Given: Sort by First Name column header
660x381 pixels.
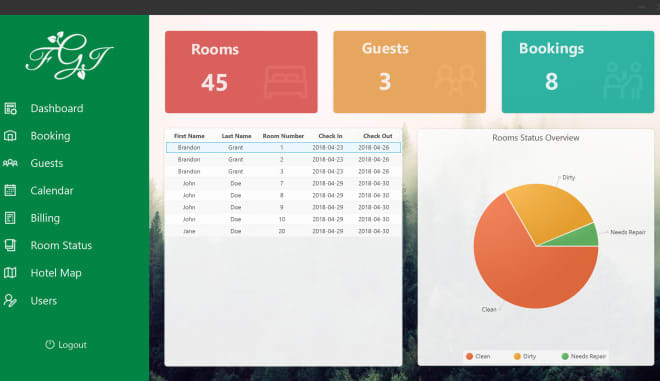Looking at the screenshot, I should click(189, 136).
